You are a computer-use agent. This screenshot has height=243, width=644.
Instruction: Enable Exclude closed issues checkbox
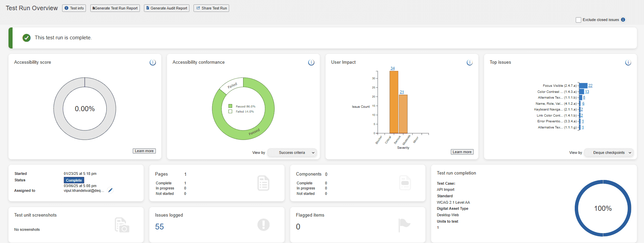coord(578,20)
